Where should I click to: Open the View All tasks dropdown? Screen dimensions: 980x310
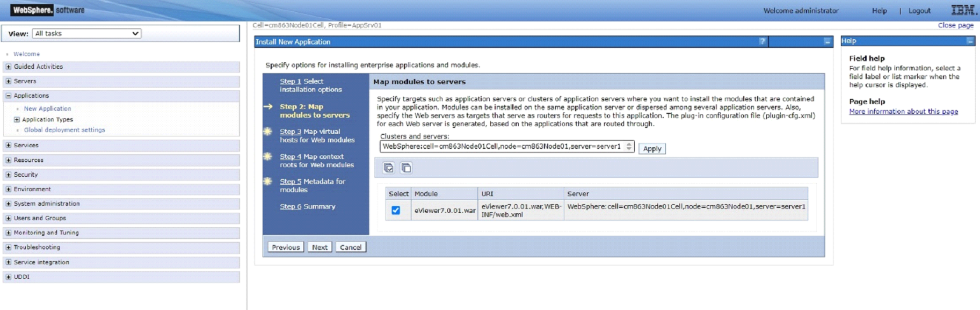tap(86, 33)
